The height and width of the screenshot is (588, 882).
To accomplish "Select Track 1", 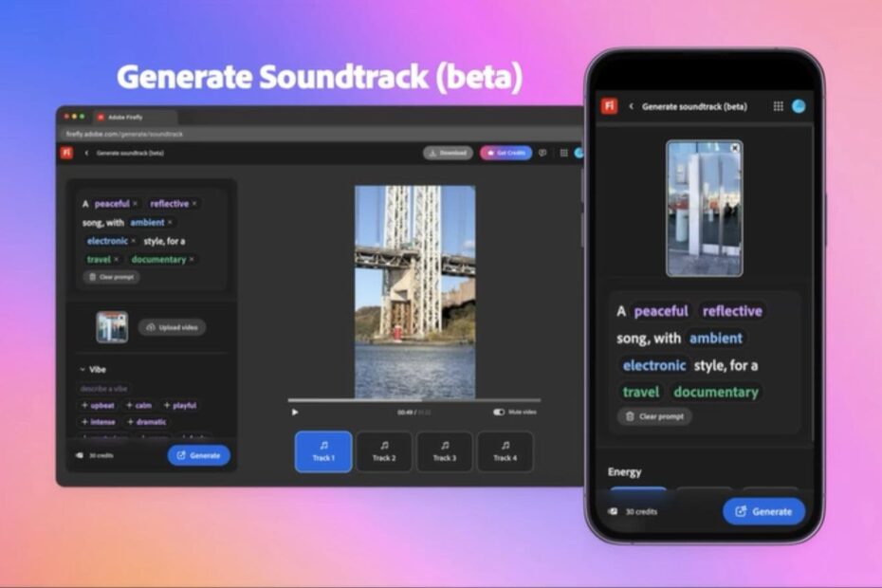I will (x=323, y=451).
